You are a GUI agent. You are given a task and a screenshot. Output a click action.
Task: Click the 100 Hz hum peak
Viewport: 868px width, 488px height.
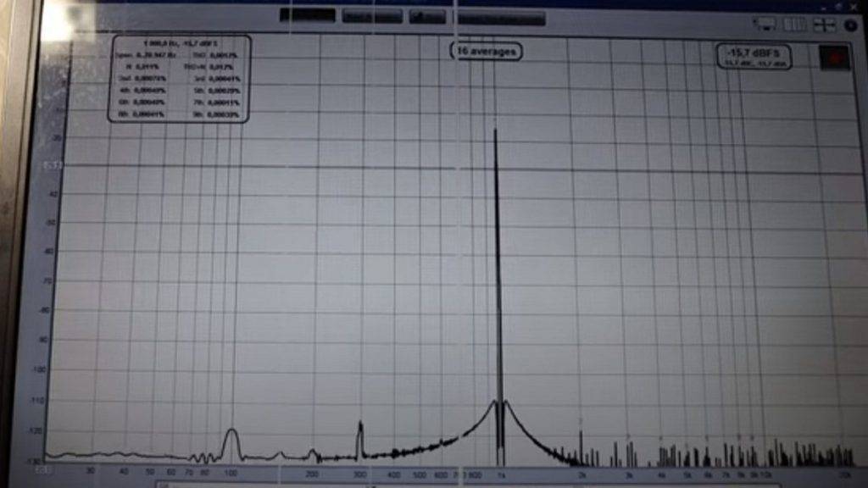(x=231, y=441)
